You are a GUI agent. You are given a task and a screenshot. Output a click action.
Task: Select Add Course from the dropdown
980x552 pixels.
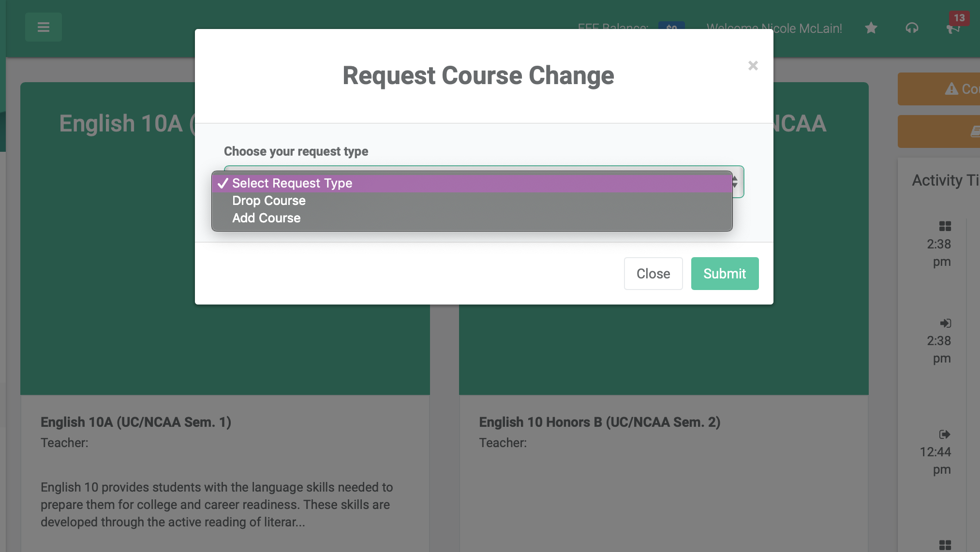point(266,218)
